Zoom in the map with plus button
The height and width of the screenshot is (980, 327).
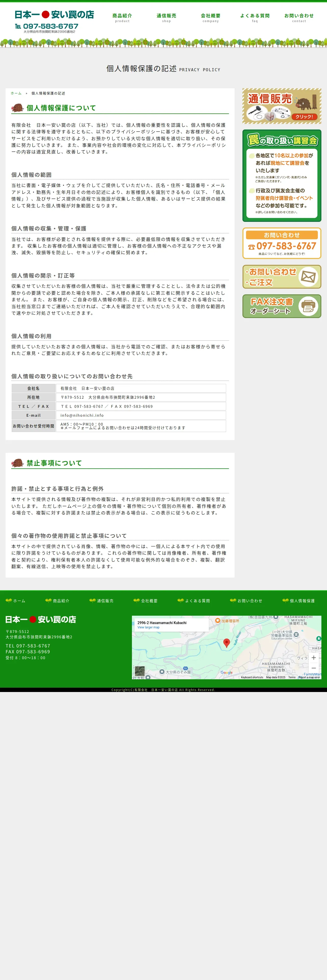pos(314,657)
